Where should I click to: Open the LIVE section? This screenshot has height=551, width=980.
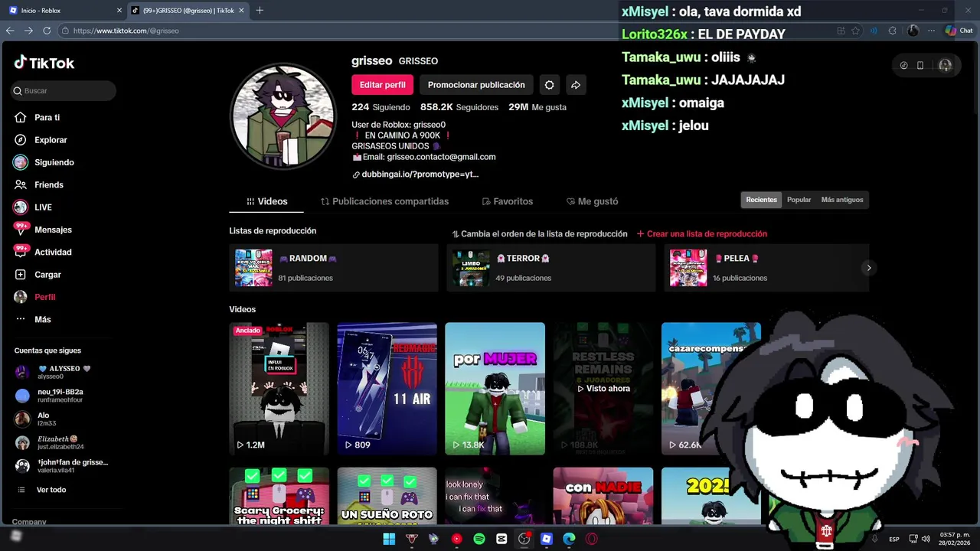coord(33,207)
